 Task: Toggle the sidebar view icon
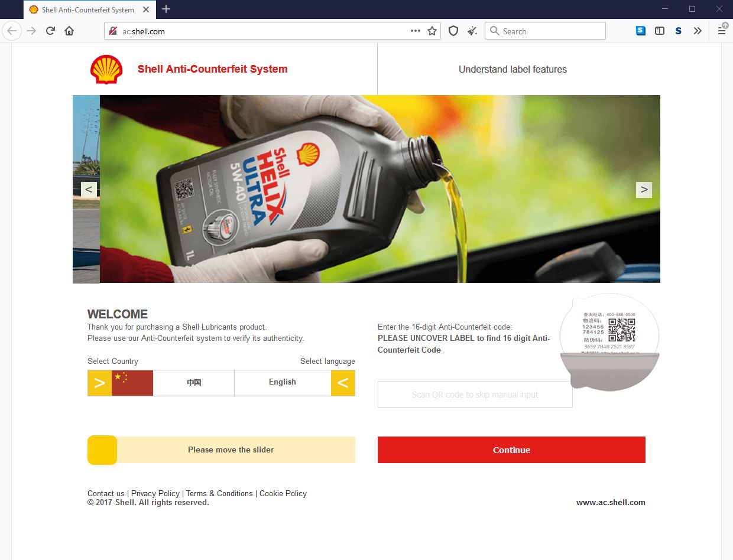[x=660, y=31]
